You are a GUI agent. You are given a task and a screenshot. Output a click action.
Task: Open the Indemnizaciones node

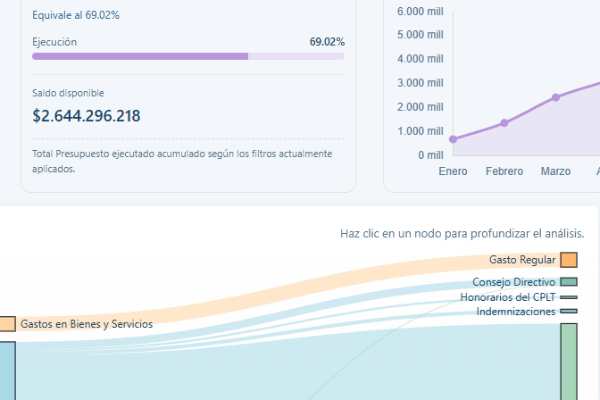pyautogui.click(x=569, y=311)
